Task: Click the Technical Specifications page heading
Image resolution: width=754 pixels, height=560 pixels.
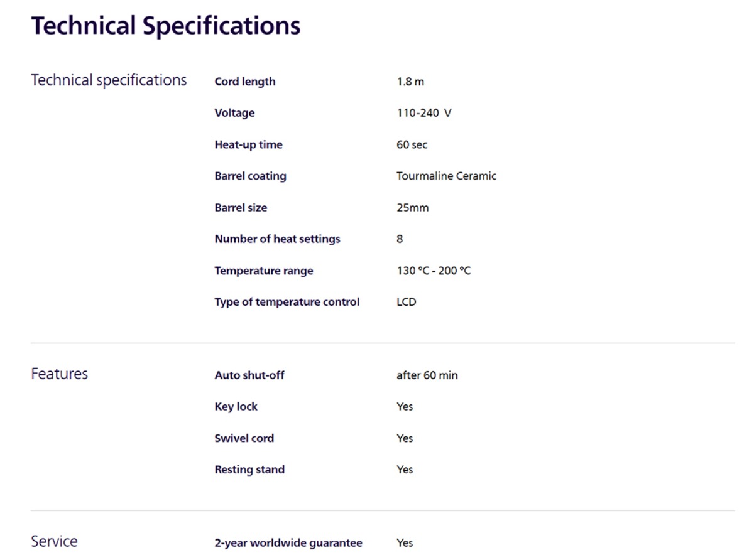Action: tap(166, 26)
